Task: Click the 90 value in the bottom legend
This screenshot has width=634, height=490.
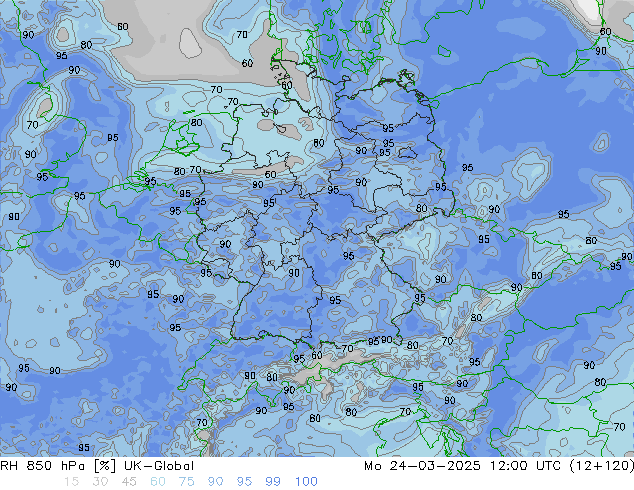Action: coord(216,482)
